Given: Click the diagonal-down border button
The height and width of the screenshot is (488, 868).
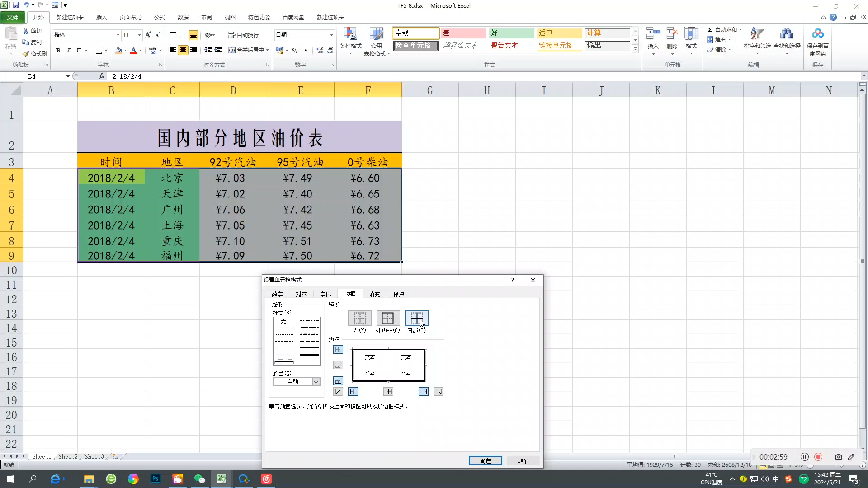Looking at the screenshot, I should [x=438, y=392].
